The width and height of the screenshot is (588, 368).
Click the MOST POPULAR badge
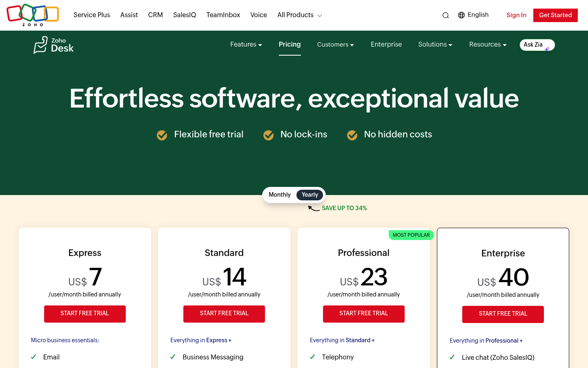click(x=411, y=235)
